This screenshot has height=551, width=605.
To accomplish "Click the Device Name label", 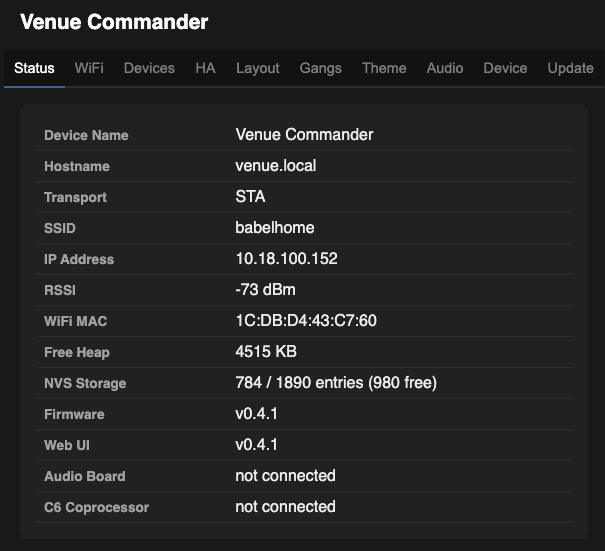I will tap(86, 135).
